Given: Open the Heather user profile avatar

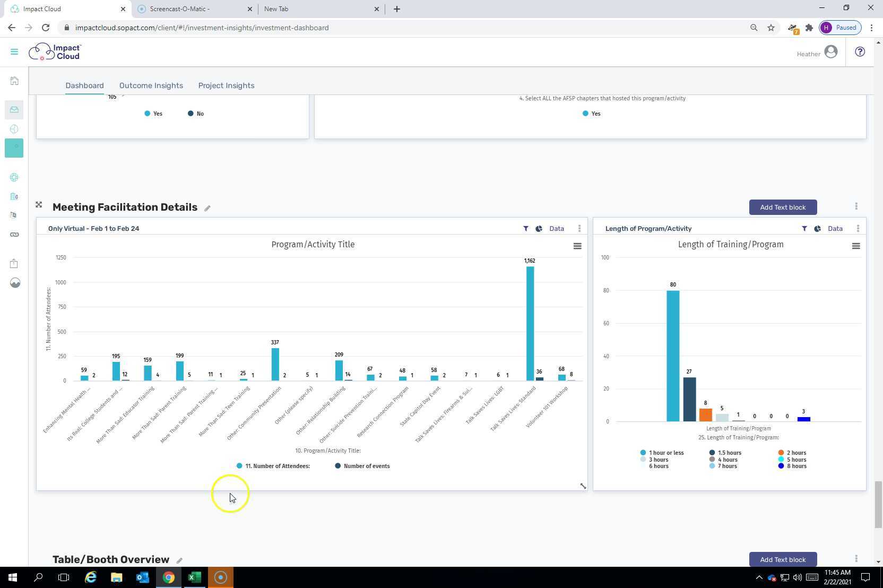Looking at the screenshot, I should (x=831, y=52).
